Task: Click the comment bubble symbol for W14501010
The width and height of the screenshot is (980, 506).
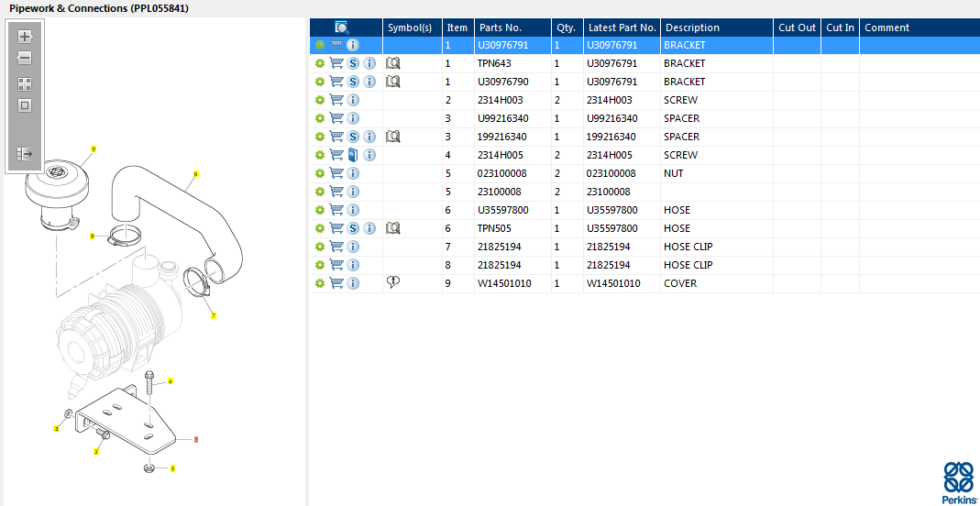Action: [392, 282]
